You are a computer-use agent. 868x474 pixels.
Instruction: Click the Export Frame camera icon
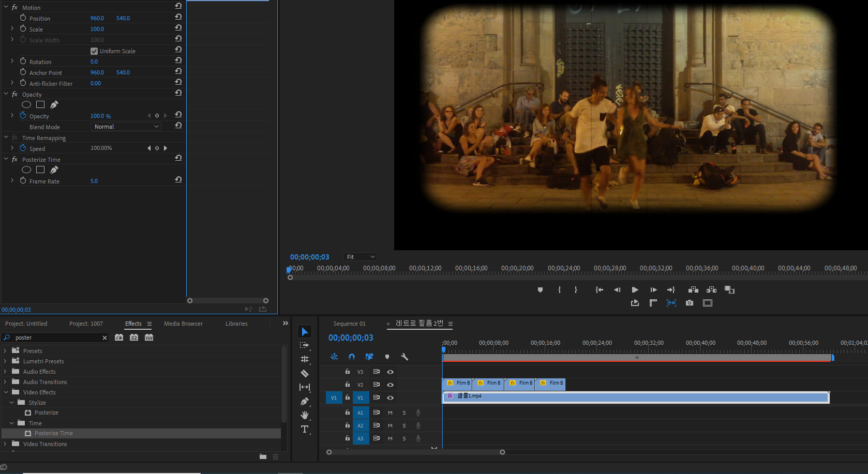tap(690, 303)
